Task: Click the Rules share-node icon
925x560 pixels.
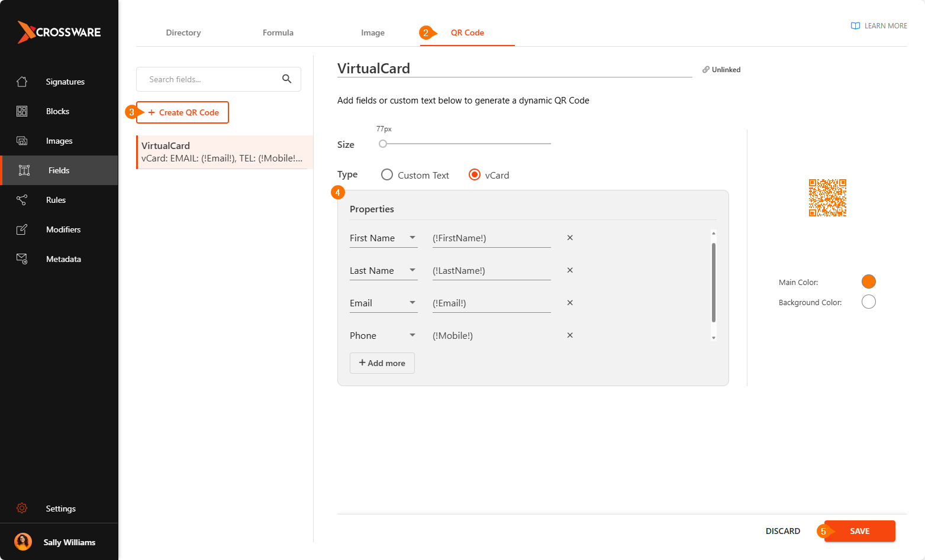Action: 22,200
